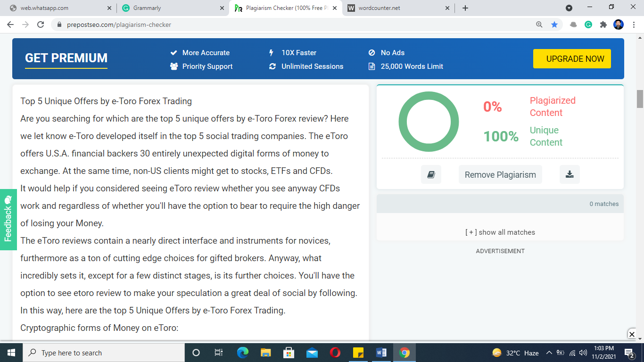Click UPGRADE NOW button
This screenshot has height=362, width=644.
[x=572, y=58]
